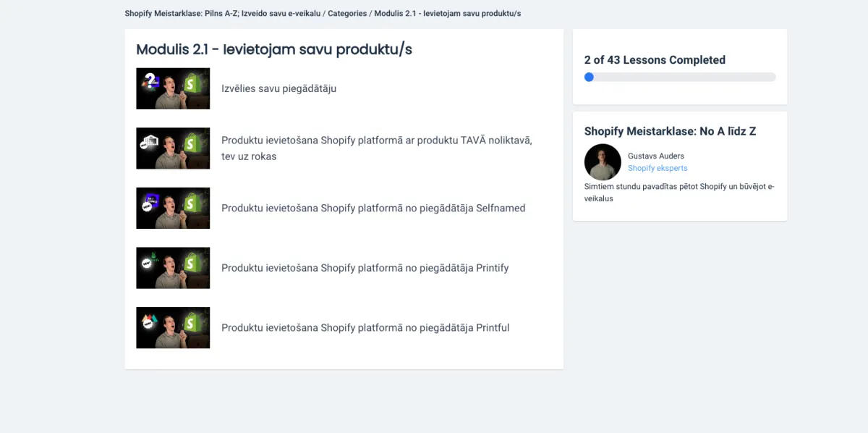The image size is (868, 433).
Task: Click the 'Shopify eksperts' link
Action: (658, 168)
